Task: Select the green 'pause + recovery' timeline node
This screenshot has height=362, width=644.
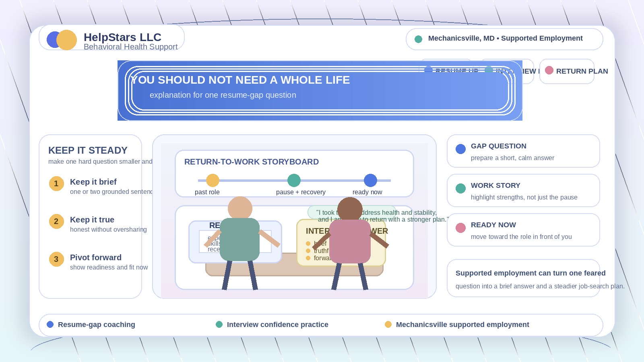Action: point(294,180)
